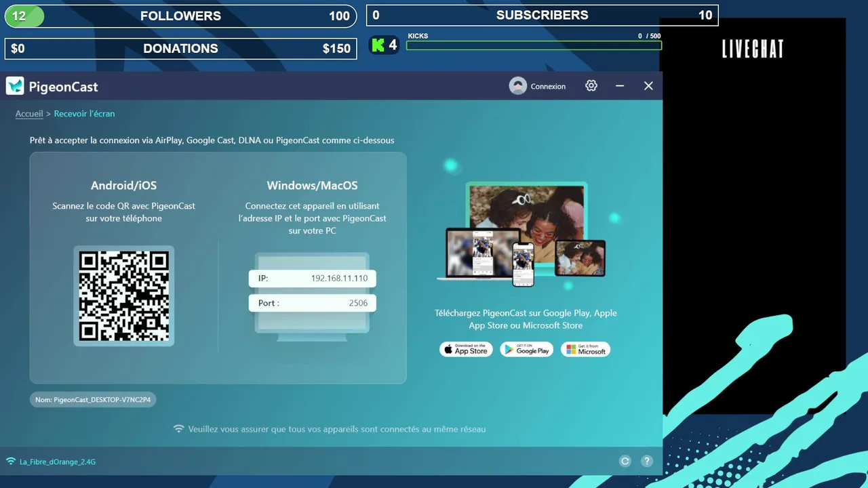The width and height of the screenshot is (868, 488).
Task: Click the Subscribers goal bar
Action: coord(542,16)
